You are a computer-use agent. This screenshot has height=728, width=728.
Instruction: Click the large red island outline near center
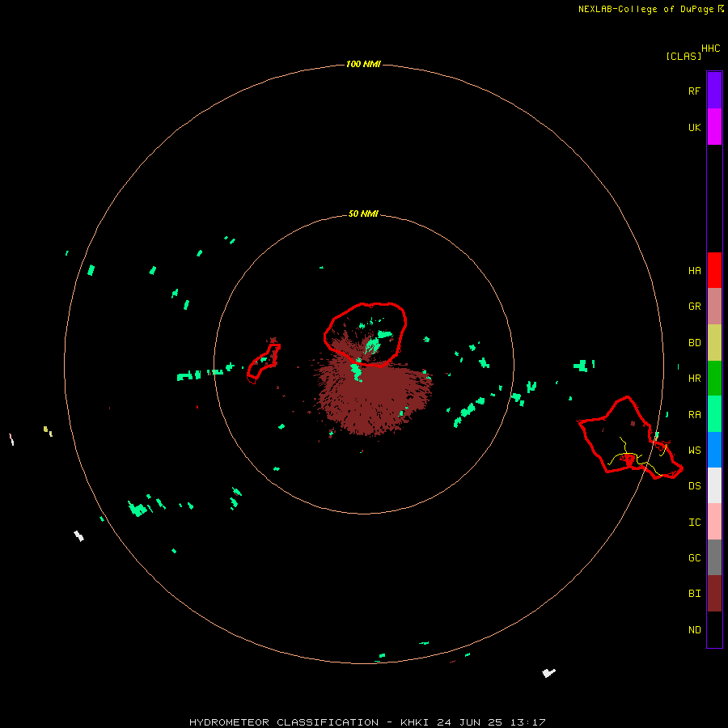click(366, 334)
